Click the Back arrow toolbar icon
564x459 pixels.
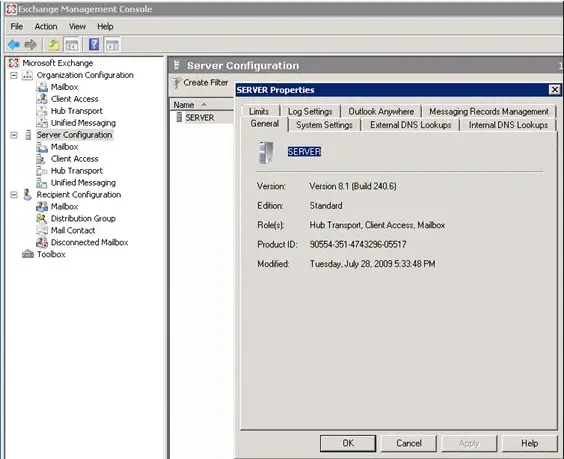point(14,45)
